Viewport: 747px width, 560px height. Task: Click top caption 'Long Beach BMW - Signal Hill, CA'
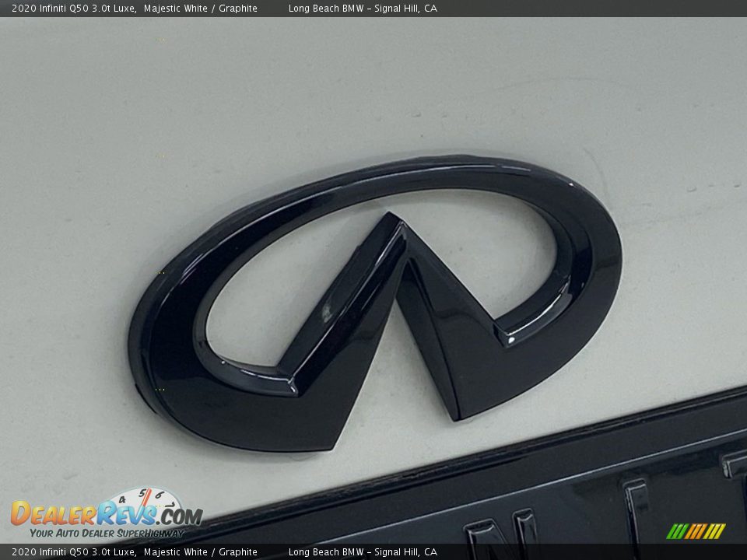click(363, 8)
